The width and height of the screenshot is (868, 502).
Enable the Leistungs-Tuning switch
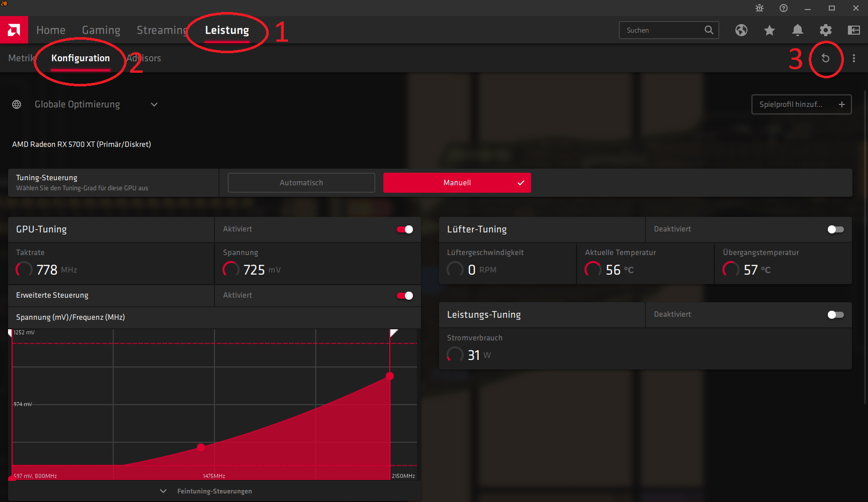point(836,315)
